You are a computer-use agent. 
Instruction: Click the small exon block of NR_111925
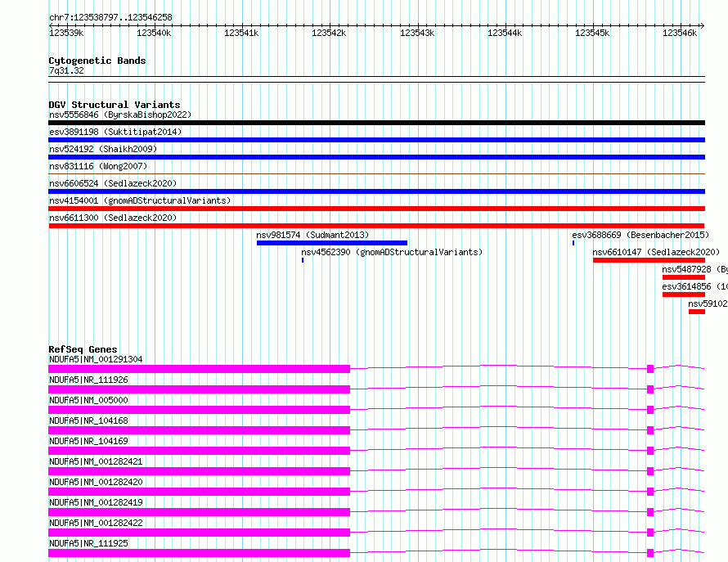[650, 553]
